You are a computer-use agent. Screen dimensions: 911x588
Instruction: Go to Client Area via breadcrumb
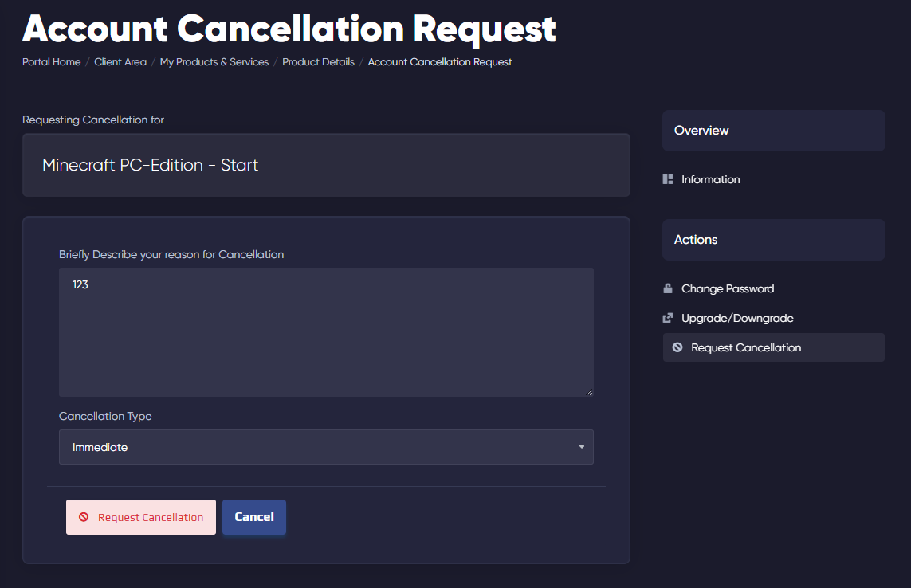[120, 61]
